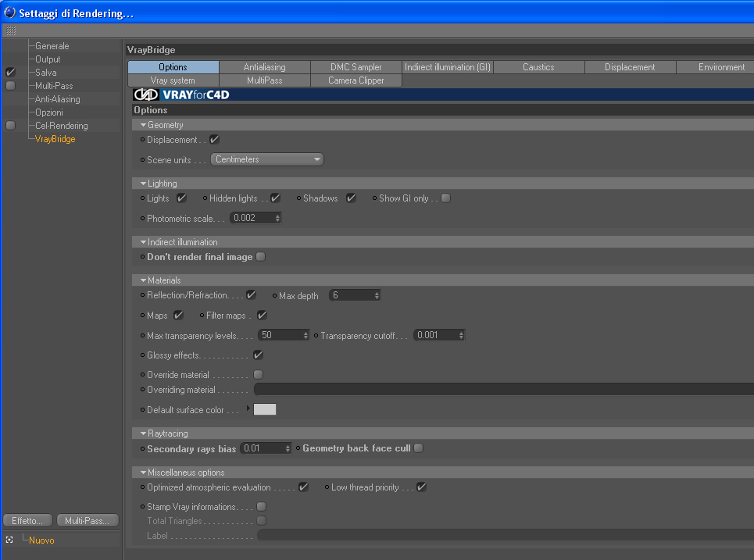Open the Environment tab
This screenshot has height=560, width=754.
[x=716, y=67]
